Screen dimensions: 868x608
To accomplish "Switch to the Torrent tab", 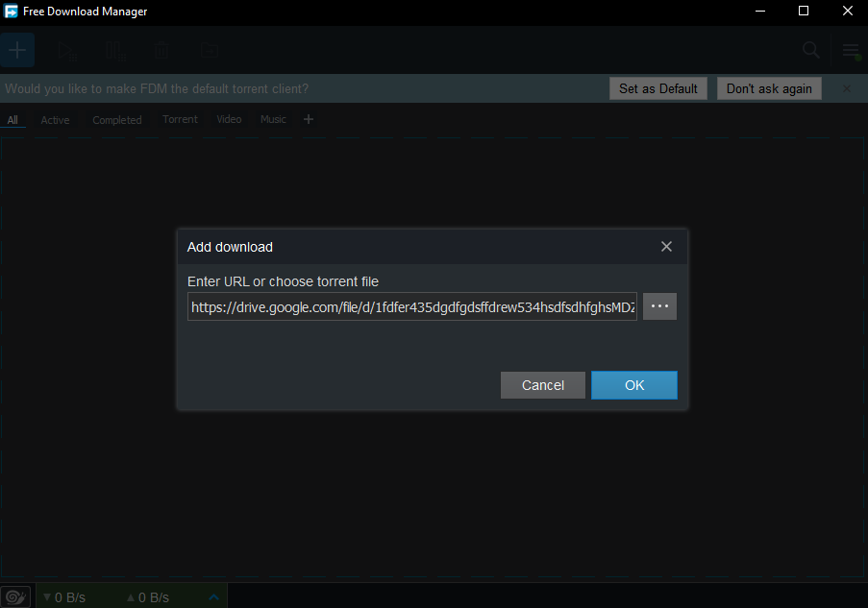I will 180,119.
